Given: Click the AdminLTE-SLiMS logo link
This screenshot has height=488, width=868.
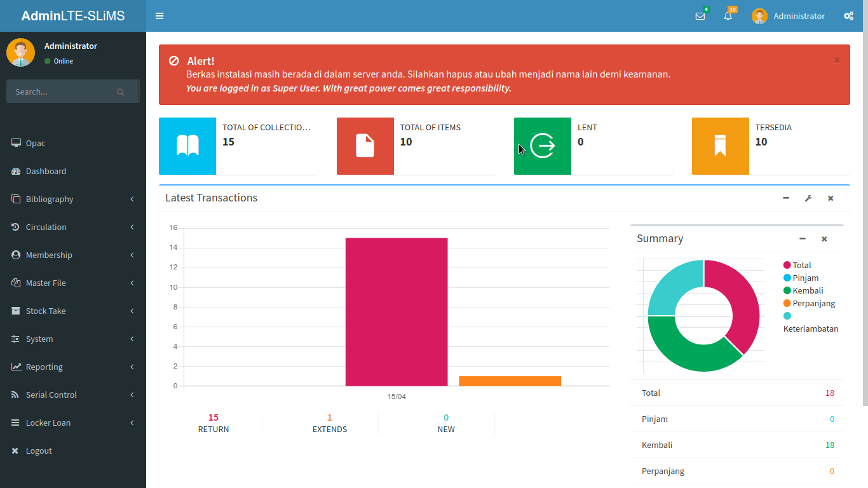Looking at the screenshot, I should click(73, 16).
